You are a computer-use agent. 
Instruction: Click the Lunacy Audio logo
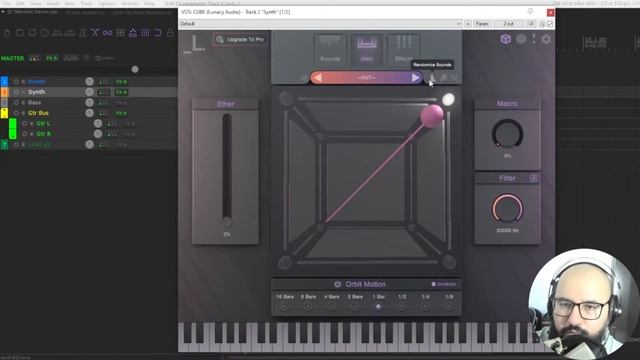pyautogui.click(x=195, y=44)
